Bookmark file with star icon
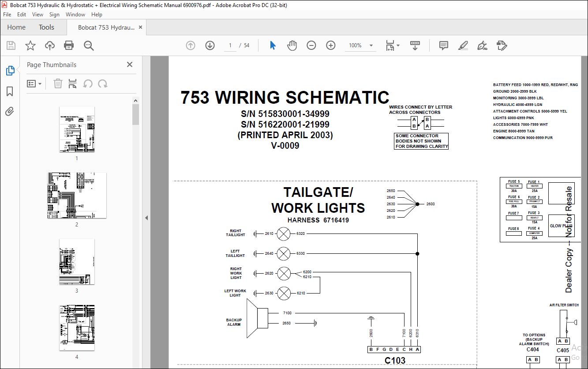 30,45
